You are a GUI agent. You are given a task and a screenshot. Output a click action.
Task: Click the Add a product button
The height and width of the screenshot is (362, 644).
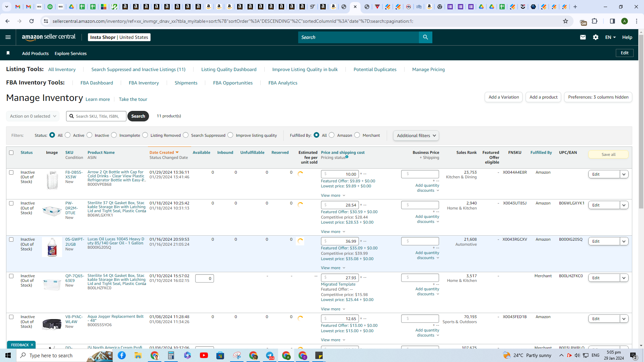(543, 97)
